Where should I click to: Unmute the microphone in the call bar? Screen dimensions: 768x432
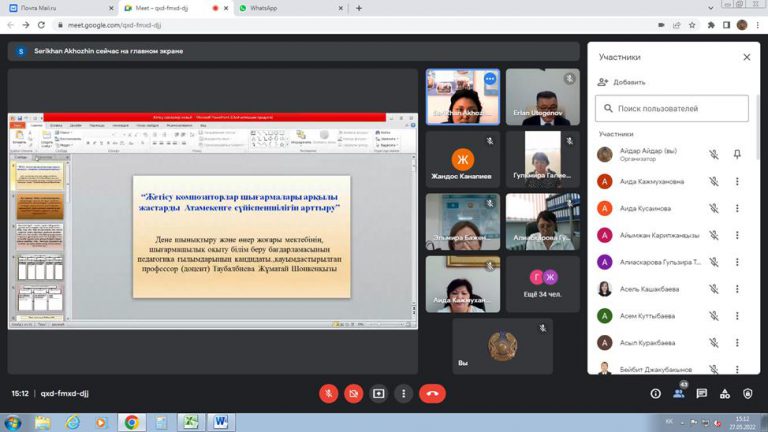[x=328, y=394]
